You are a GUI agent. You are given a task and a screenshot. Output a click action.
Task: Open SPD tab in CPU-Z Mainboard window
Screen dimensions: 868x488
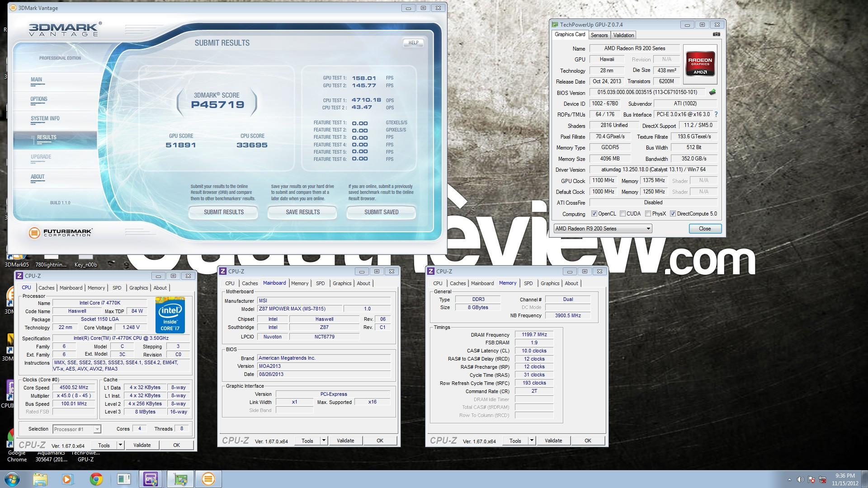pos(321,283)
